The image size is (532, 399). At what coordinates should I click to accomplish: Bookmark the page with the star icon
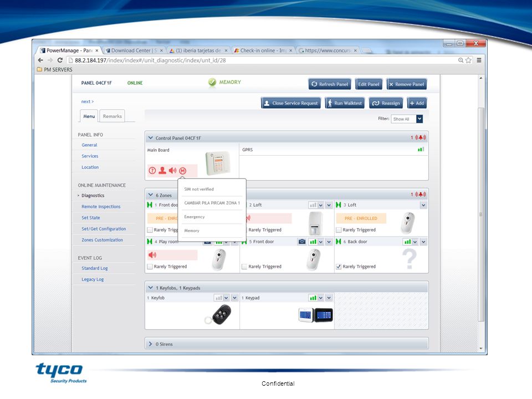[x=469, y=60]
